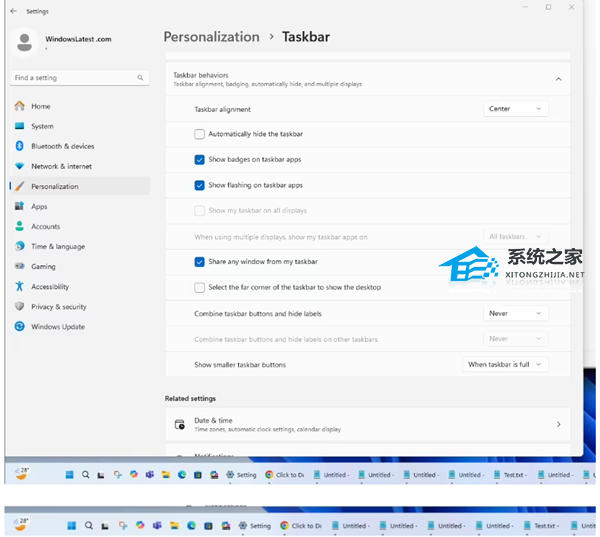Switch to Test.txt window on lower taskbar strip

[x=541, y=526]
